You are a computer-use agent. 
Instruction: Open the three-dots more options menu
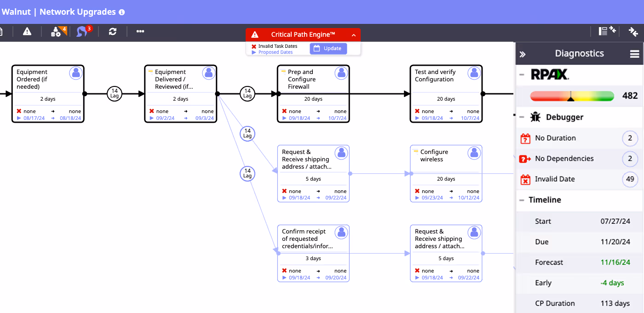coord(140,31)
